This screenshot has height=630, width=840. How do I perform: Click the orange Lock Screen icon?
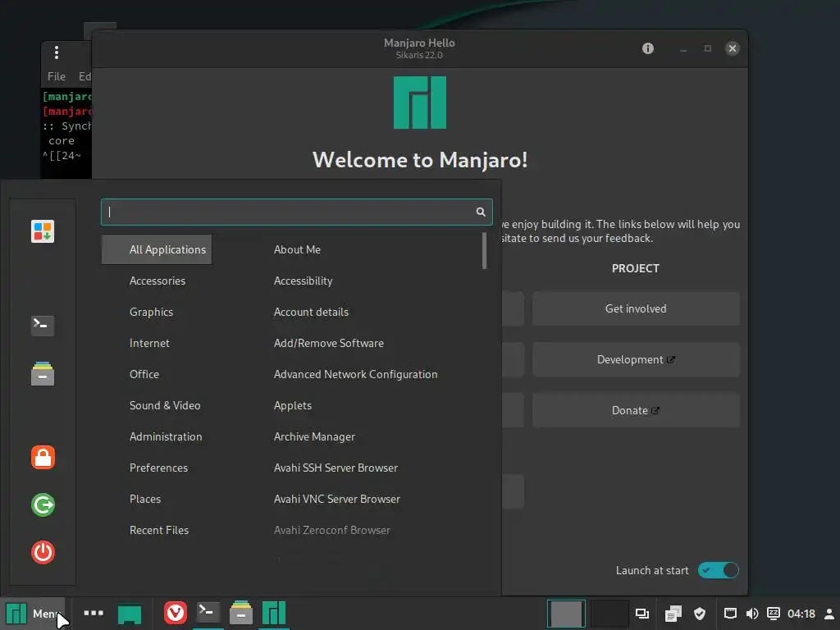43,458
